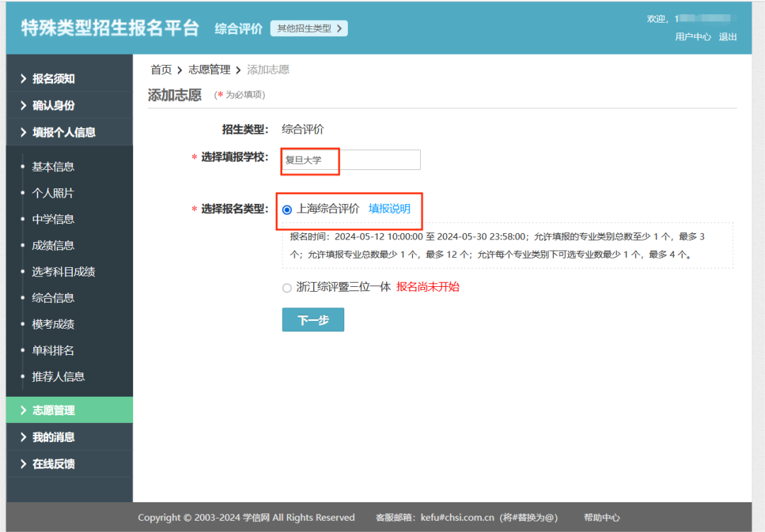Open the 其他招生类型 dropdown button
Image resolution: width=765 pixels, height=532 pixels.
(x=309, y=28)
